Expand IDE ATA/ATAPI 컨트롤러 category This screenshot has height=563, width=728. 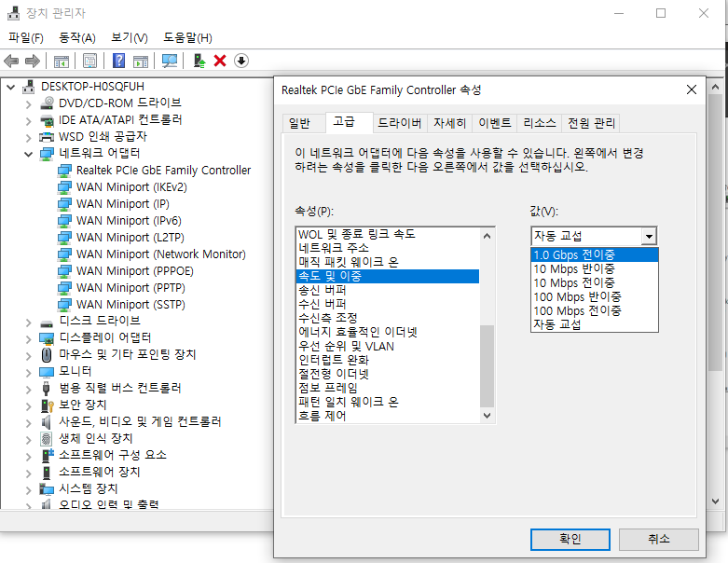pos(29,120)
